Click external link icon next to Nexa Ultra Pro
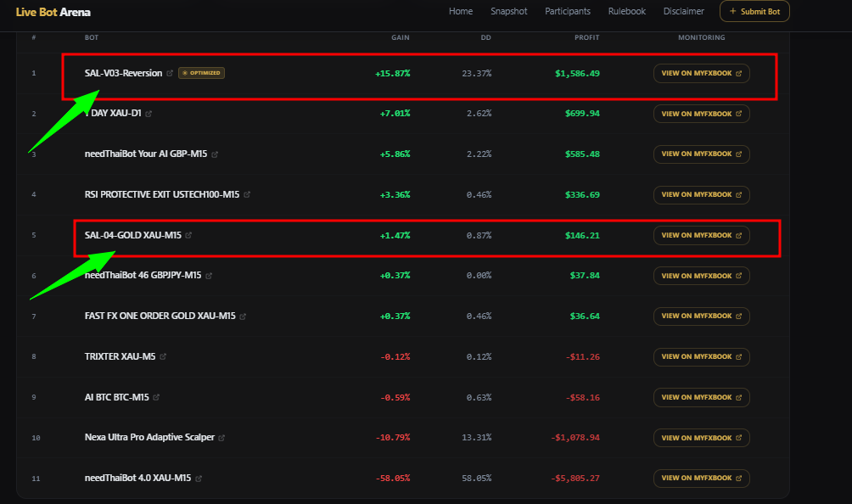This screenshot has width=852, height=504. (x=222, y=438)
